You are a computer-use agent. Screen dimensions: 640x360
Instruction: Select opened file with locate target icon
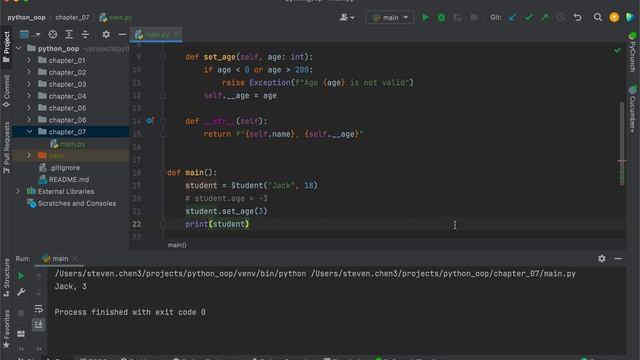click(x=53, y=35)
